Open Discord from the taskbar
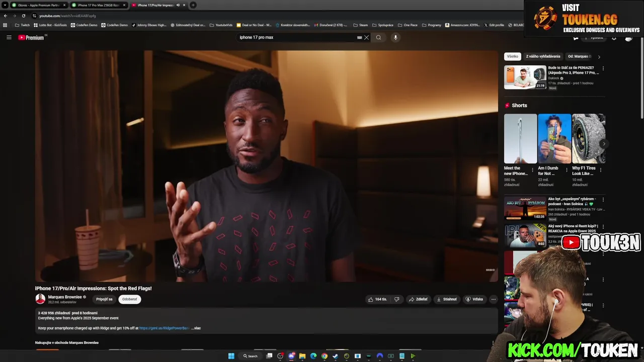The width and height of the screenshot is (644, 362). (291, 356)
